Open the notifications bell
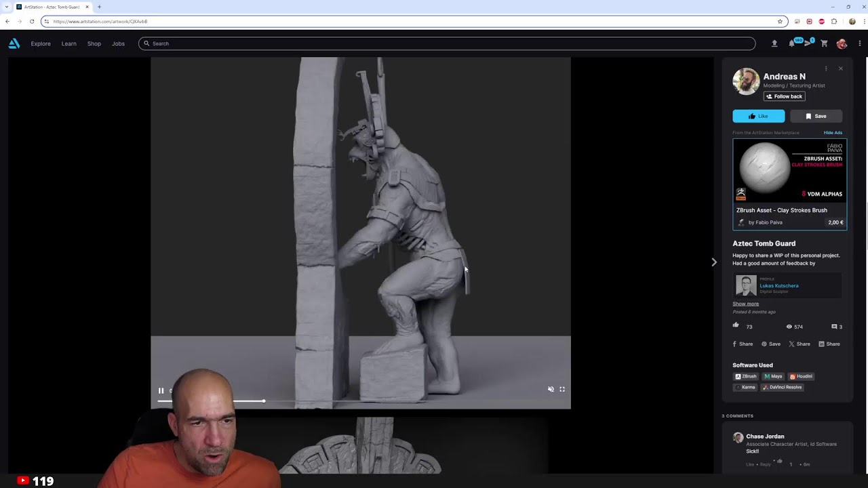This screenshot has width=868, height=488. point(791,43)
